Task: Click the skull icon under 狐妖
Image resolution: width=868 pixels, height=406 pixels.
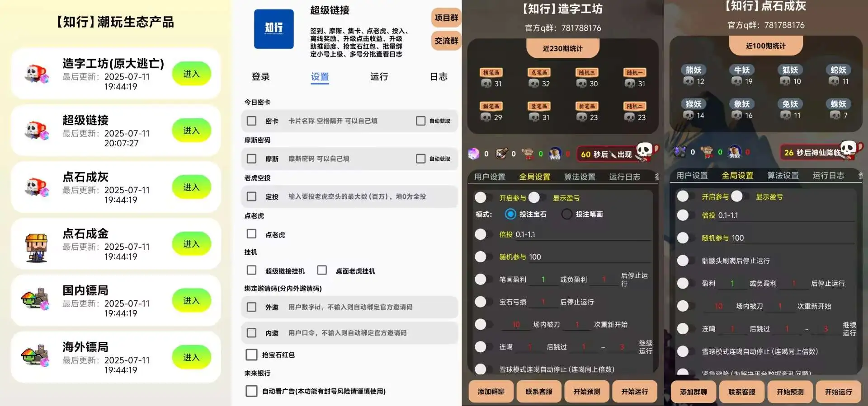Action: 785,81
